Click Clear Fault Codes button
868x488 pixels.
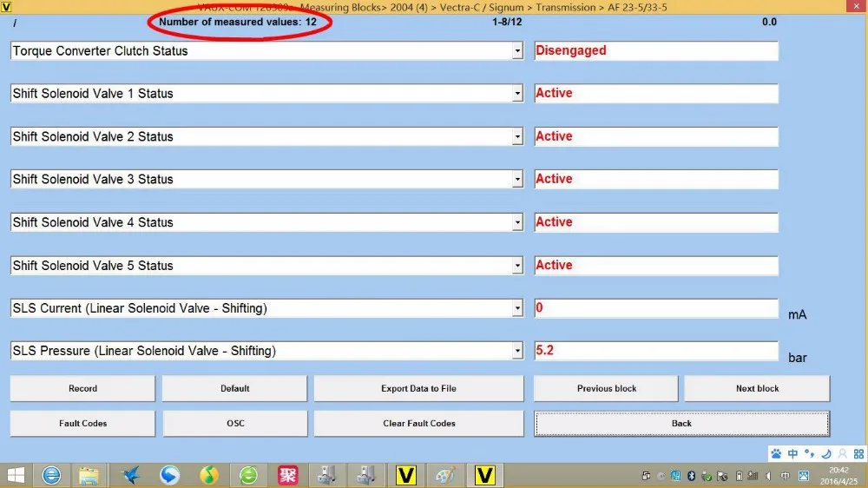point(418,423)
